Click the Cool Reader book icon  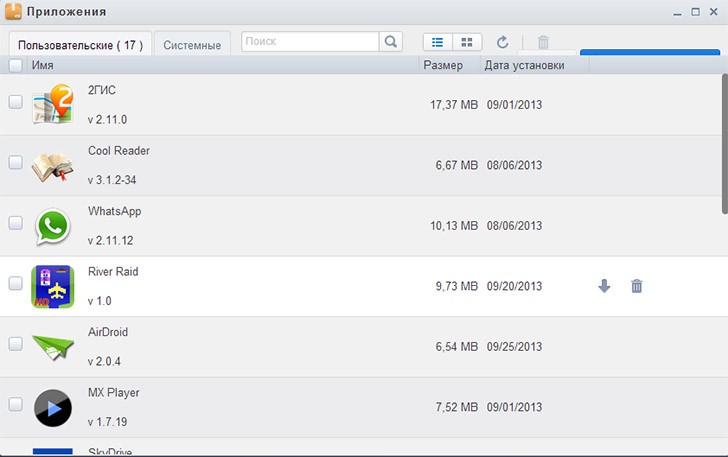(52, 166)
